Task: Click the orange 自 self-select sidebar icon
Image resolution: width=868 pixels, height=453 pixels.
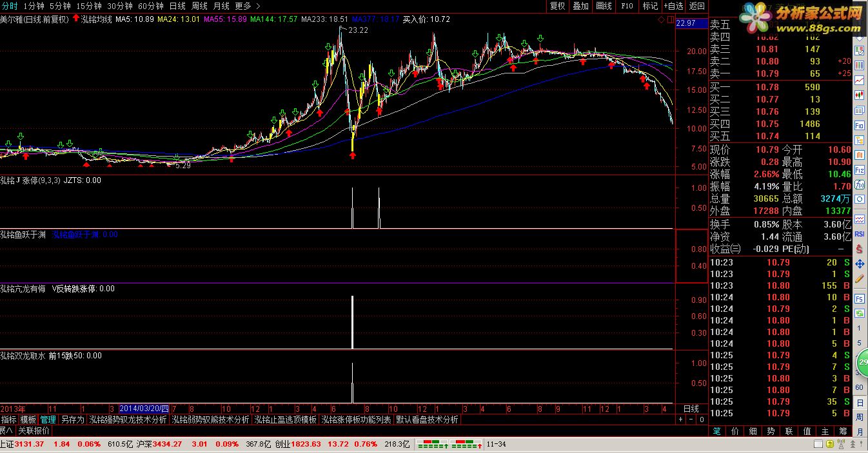Action: click(x=859, y=155)
